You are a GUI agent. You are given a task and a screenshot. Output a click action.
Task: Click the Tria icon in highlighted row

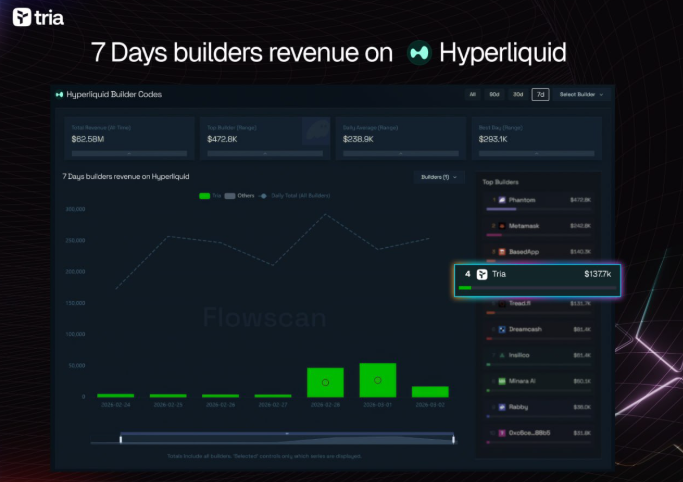(482, 273)
